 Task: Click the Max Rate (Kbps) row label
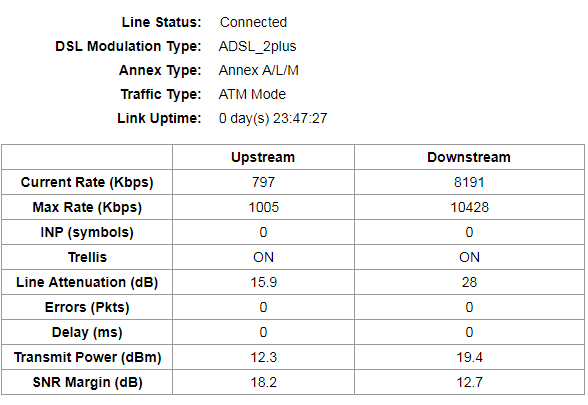pyautogui.click(x=87, y=207)
